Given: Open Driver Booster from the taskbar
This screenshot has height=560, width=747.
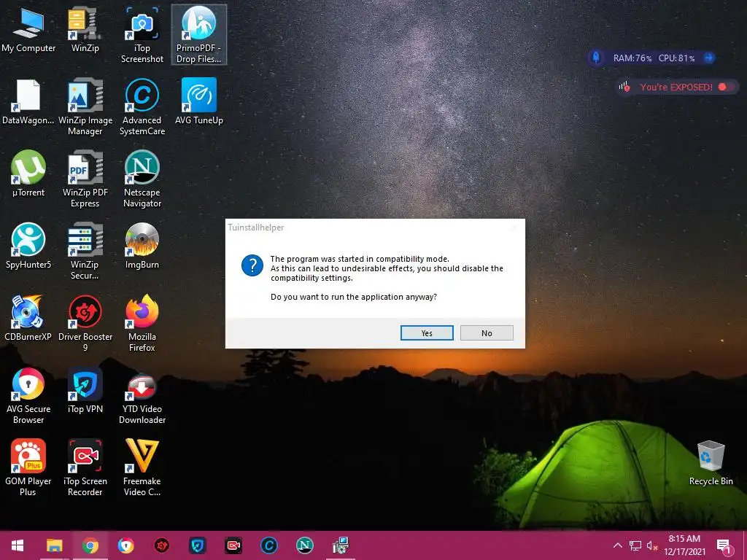Looking at the screenshot, I should [x=161, y=545].
